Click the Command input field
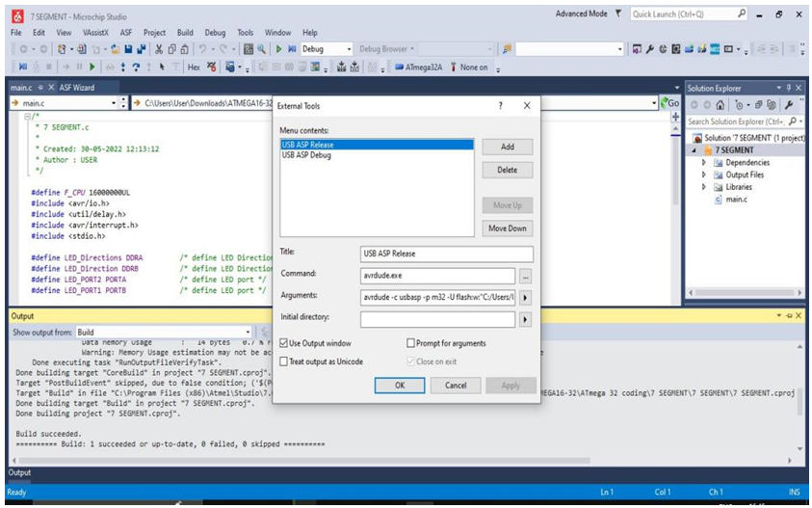Screen dimensions: 812x508 (437, 276)
